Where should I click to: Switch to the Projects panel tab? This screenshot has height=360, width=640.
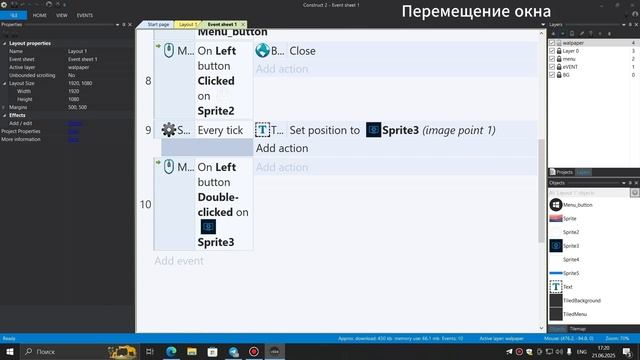pyautogui.click(x=562, y=172)
